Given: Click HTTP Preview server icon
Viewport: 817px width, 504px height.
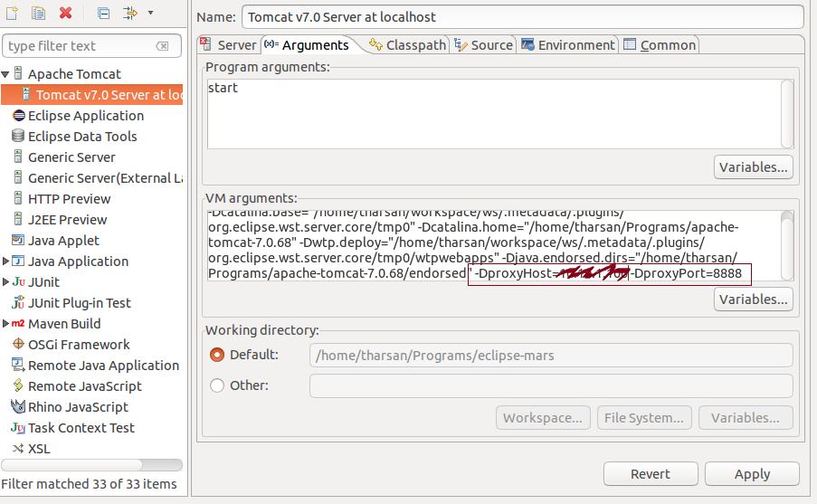Looking at the screenshot, I should (x=18, y=198).
